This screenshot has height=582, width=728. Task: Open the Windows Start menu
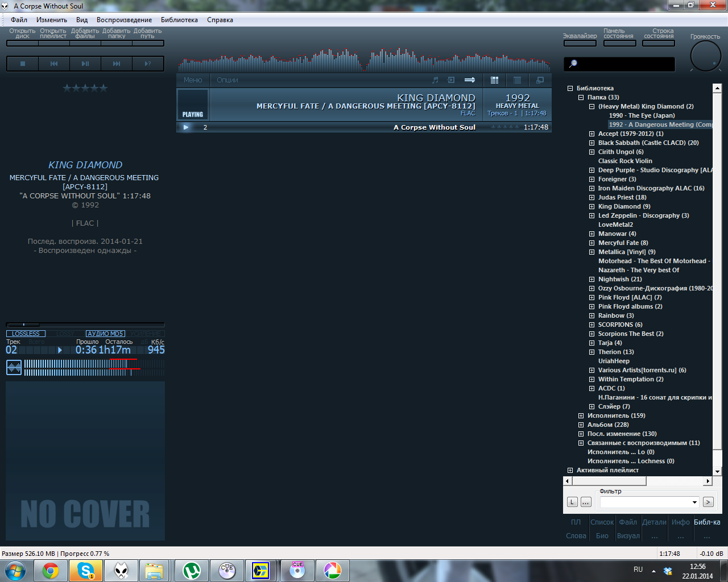(15, 571)
